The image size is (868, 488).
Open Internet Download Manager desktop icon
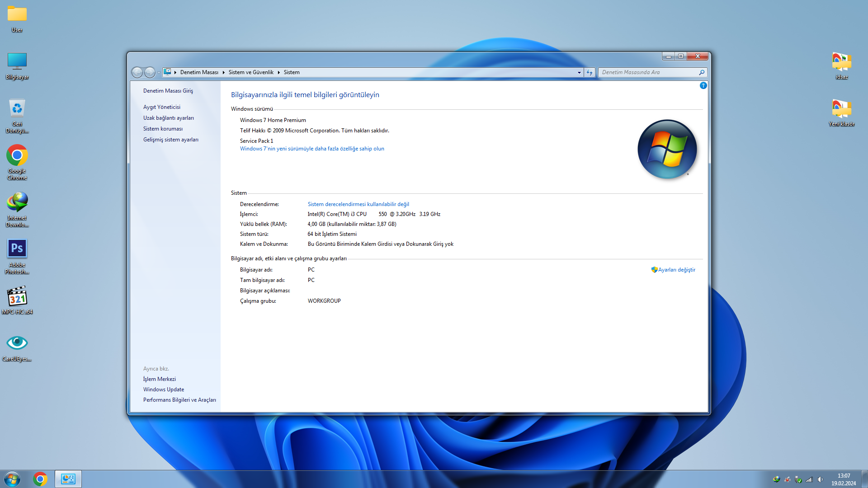(x=17, y=202)
